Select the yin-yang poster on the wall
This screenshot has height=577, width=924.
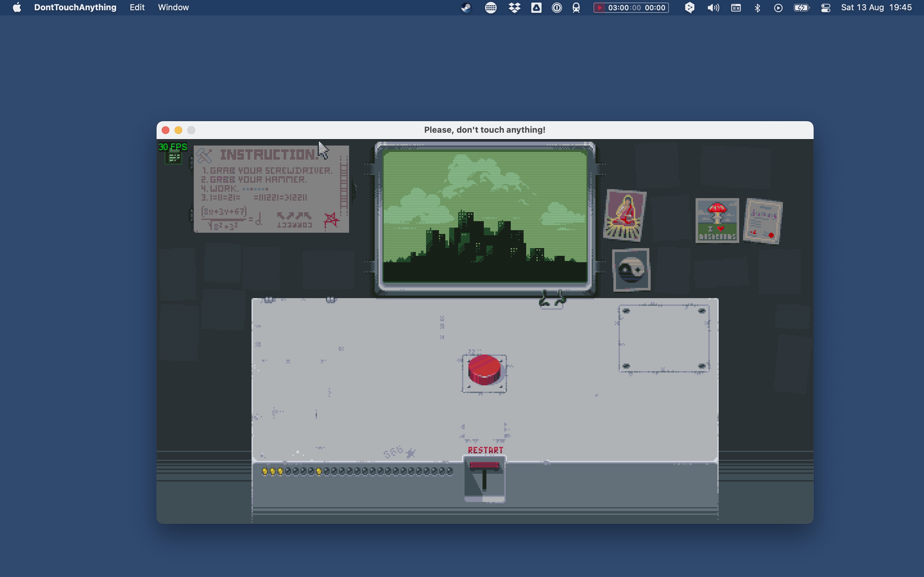pos(630,270)
